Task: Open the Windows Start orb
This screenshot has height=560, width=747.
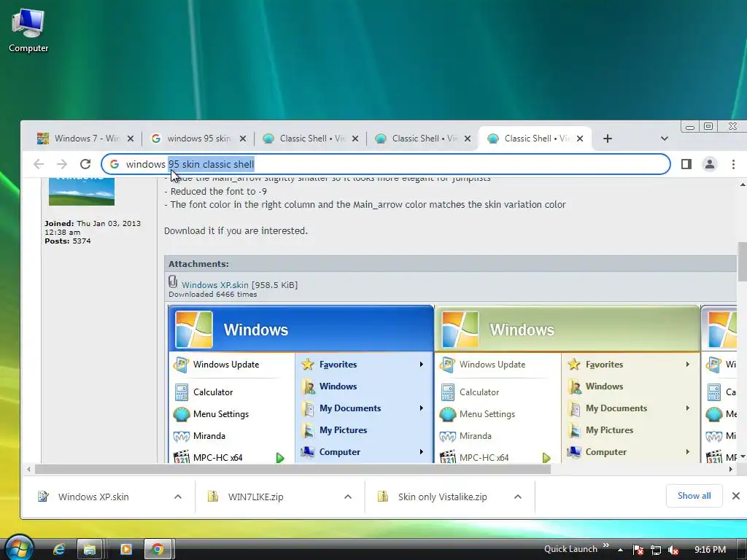Action: [18, 548]
